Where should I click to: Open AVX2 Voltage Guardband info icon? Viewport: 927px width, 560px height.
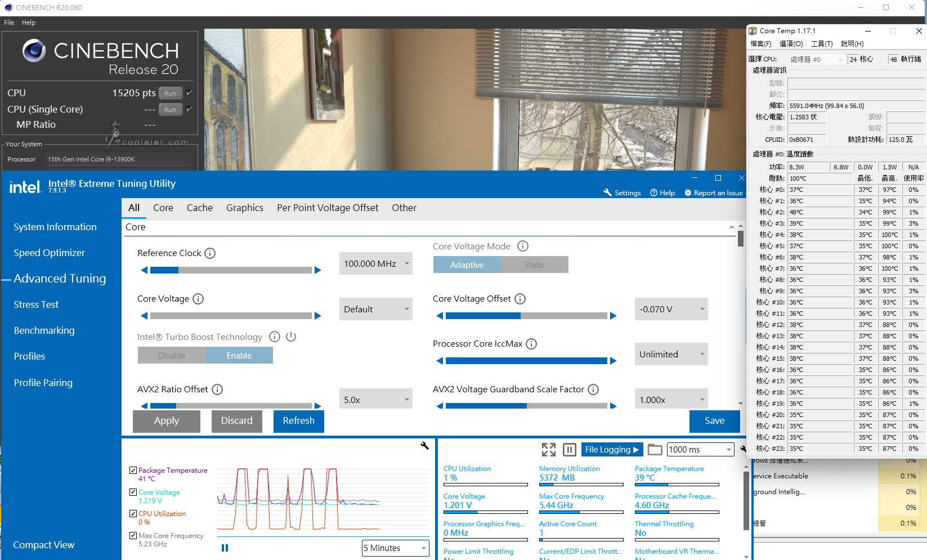click(x=593, y=389)
